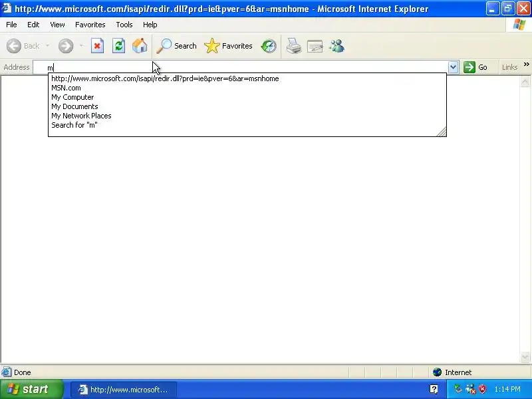Restore down the Internet Explorer window

[x=508, y=9]
